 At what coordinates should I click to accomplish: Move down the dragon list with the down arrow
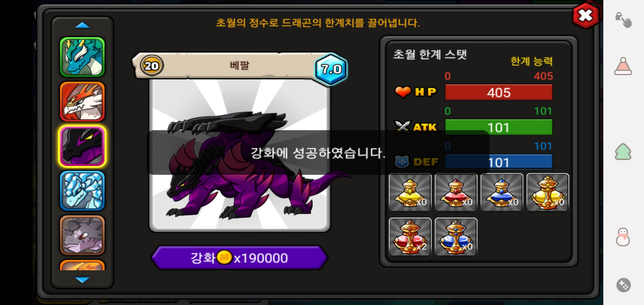(x=82, y=280)
